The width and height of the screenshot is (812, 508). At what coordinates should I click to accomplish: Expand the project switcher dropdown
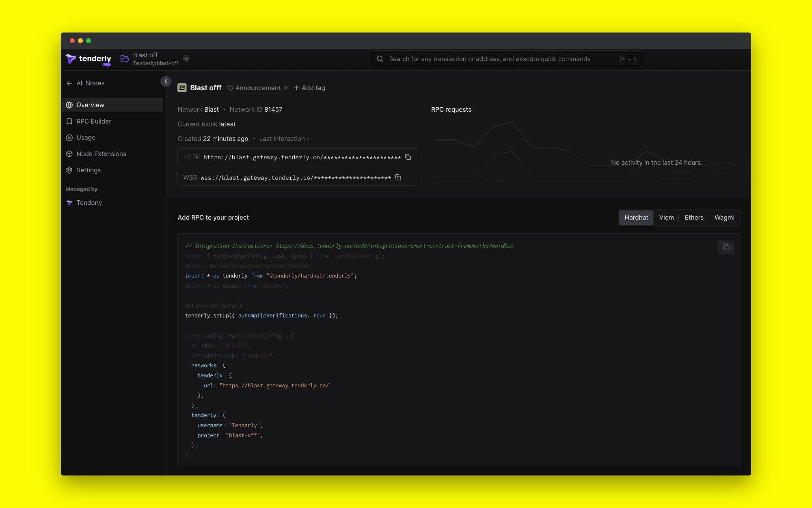[186, 59]
